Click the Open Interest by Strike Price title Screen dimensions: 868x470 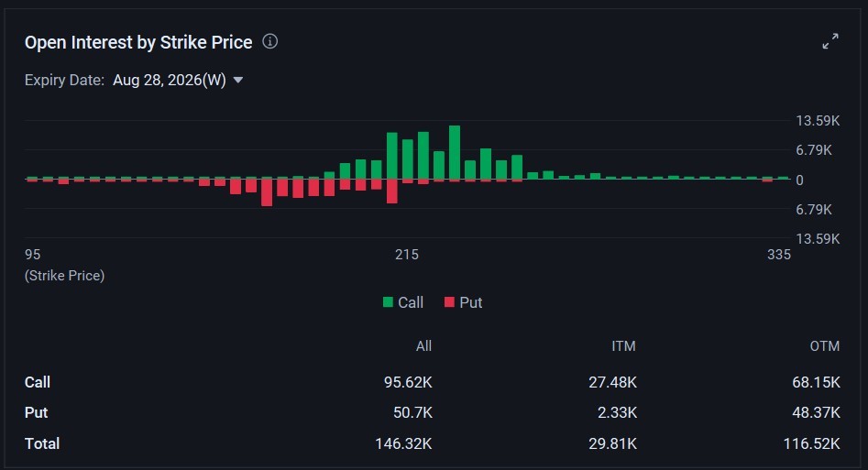138,42
